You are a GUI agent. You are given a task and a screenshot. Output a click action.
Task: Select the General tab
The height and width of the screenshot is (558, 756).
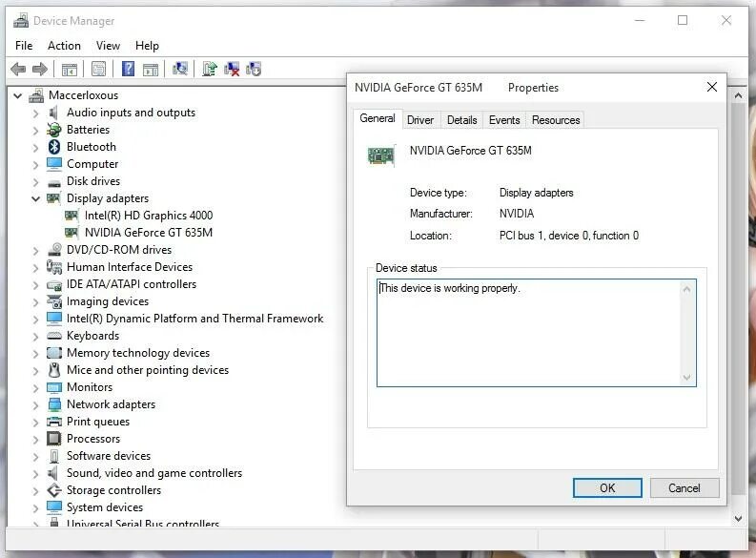(x=378, y=118)
